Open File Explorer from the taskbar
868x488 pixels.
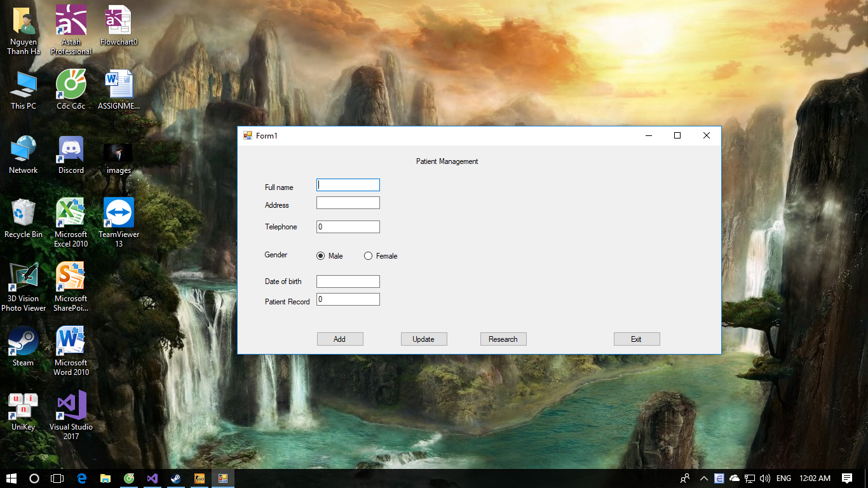105,478
